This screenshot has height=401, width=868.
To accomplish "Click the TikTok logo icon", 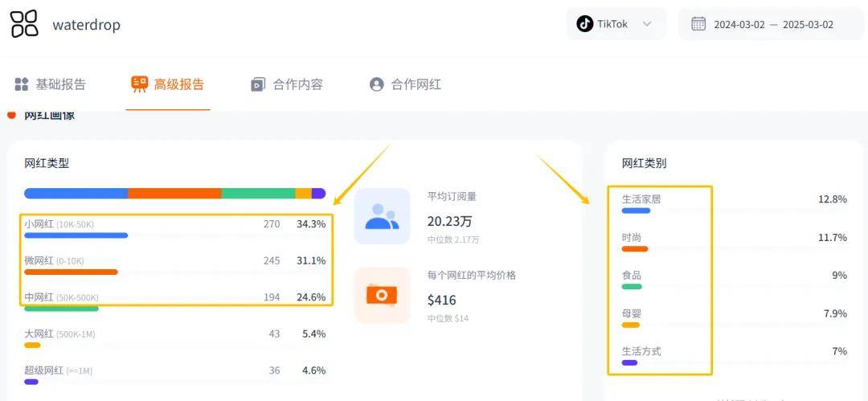I will (584, 24).
